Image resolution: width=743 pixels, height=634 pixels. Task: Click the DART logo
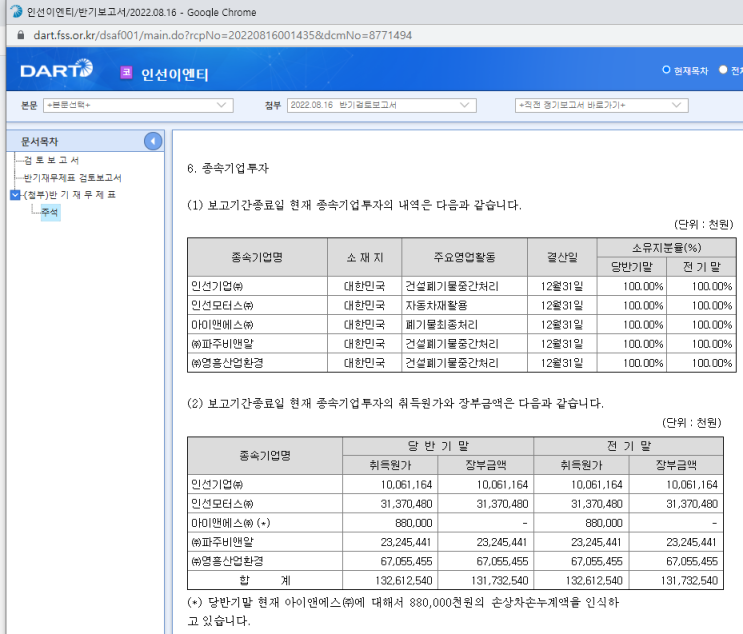pyautogui.click(x=56, y=70)
